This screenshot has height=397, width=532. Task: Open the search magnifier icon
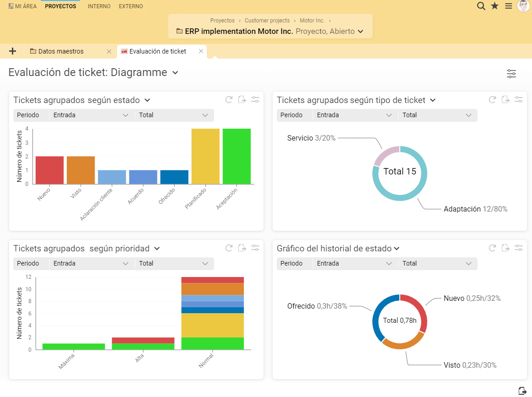481,6
